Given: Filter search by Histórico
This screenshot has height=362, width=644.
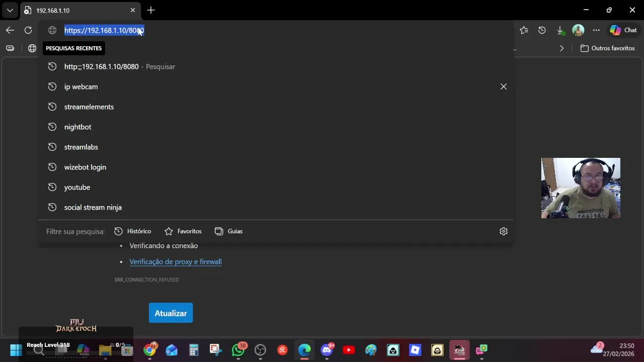Looking at the screenshot, I should (132, 231).
